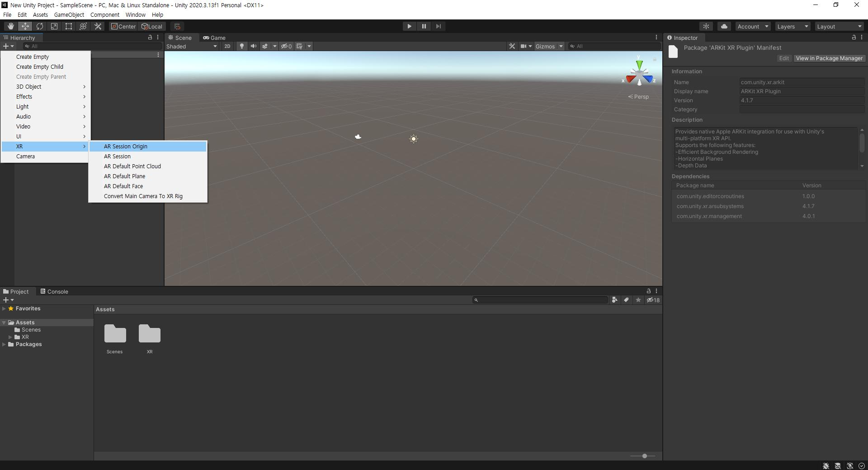Toggle Local handle rotation
This screenshot has width=868, height=470.
[152, 26]
